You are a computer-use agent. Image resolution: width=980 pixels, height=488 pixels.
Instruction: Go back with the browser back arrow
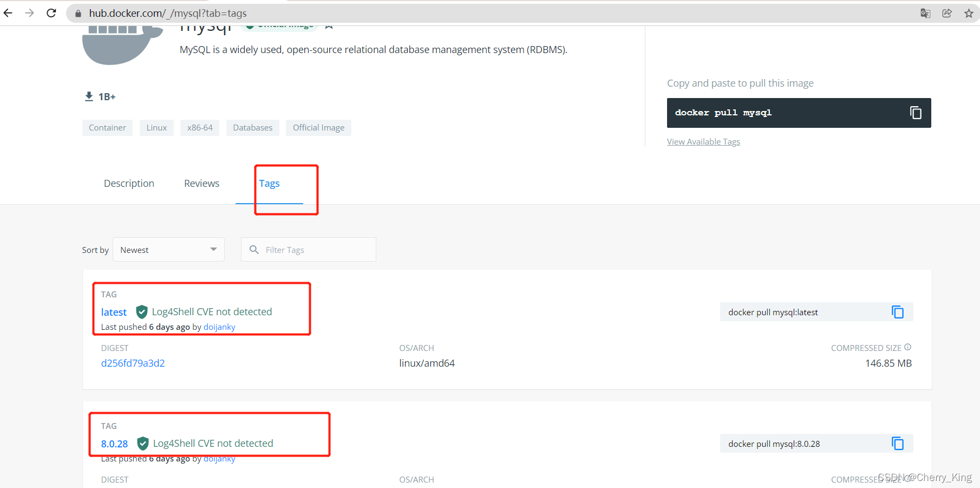(x=8, y=13)
